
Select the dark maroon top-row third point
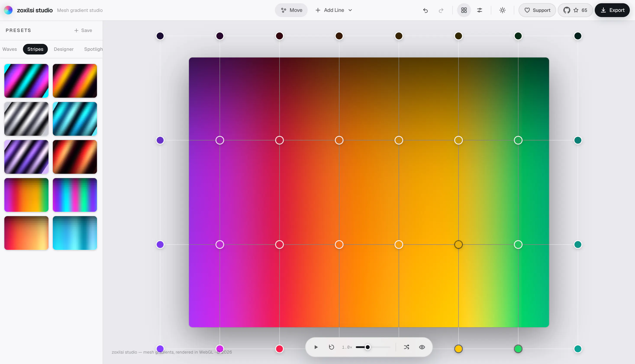point(279,36)
